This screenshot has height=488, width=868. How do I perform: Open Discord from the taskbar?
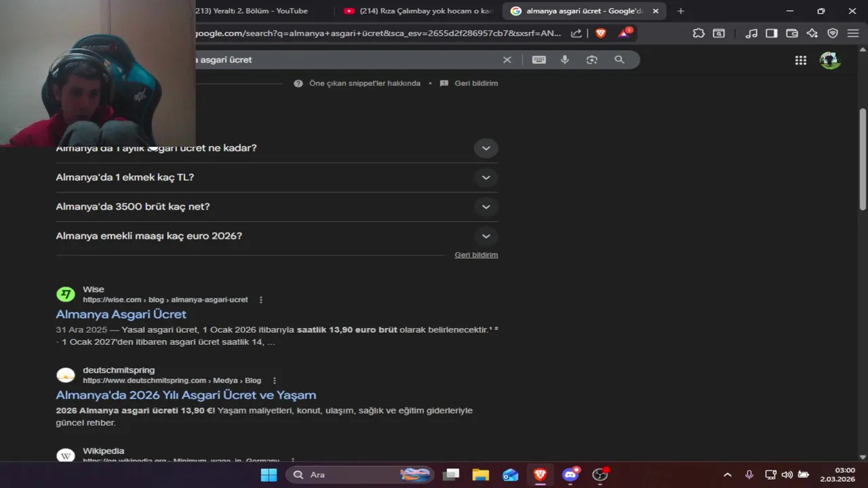click(570, 474)
